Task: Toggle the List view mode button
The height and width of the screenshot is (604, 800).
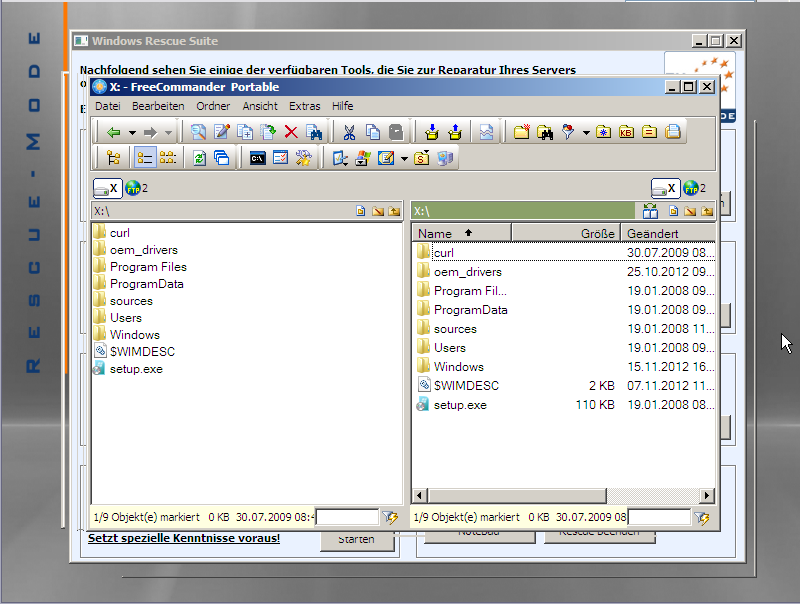Action: point(168,158)
